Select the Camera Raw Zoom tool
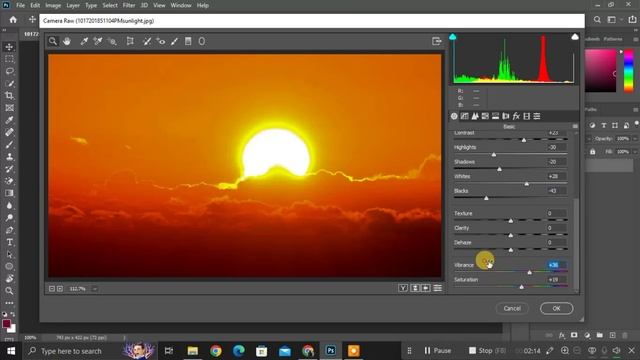 click(53, 41)
